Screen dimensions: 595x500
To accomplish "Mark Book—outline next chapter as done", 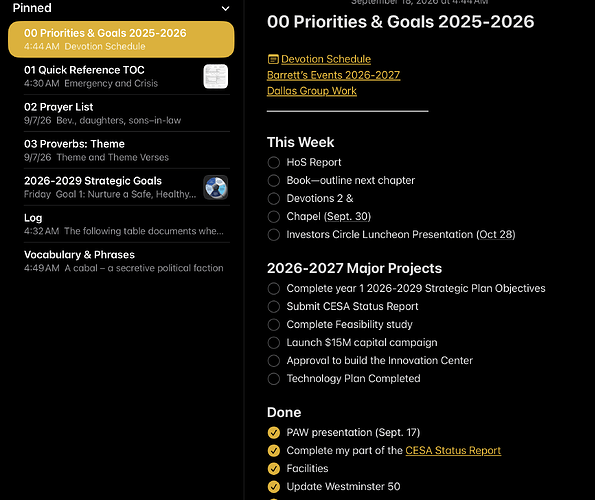I will point(274,181).
